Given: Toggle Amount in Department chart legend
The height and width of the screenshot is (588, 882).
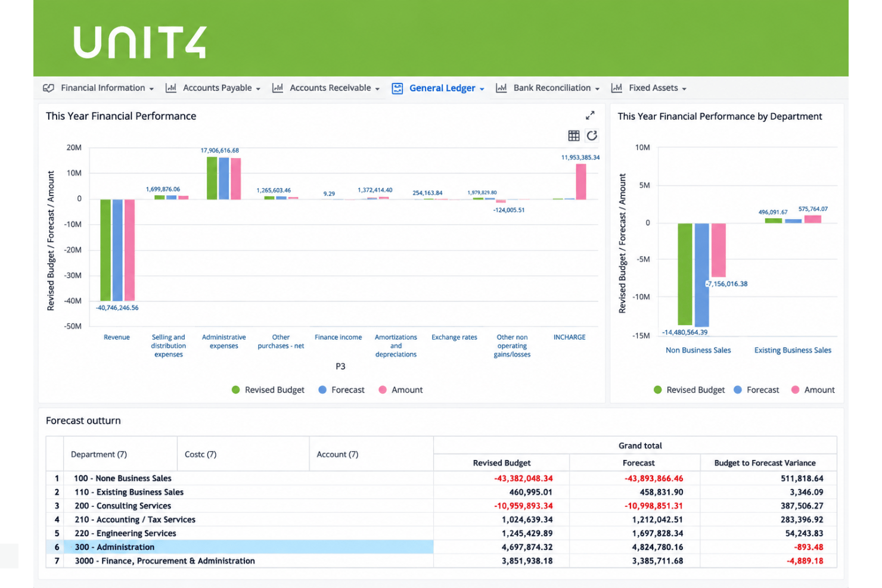Looking at the screenshot, I should pos(813,390).
